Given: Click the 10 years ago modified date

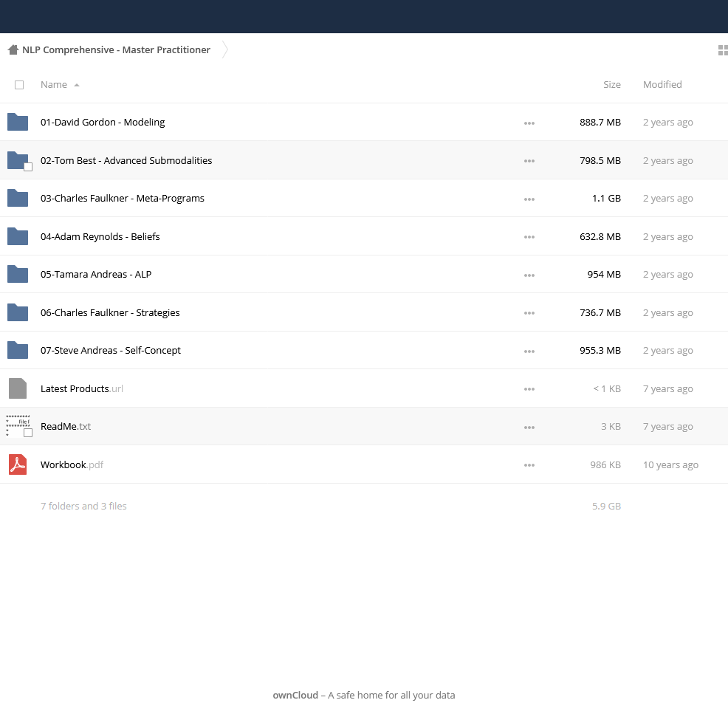Looking at the screenshot, I should [670, 464].
